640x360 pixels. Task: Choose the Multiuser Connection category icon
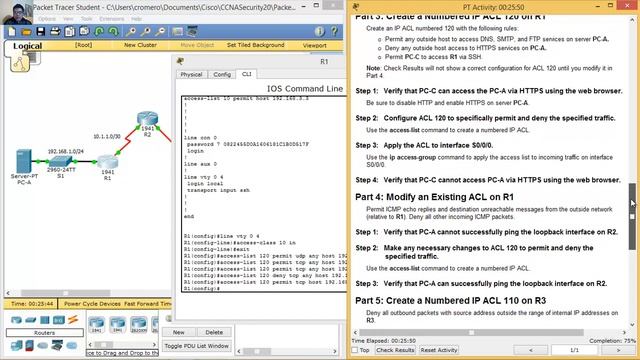point(72,346)
